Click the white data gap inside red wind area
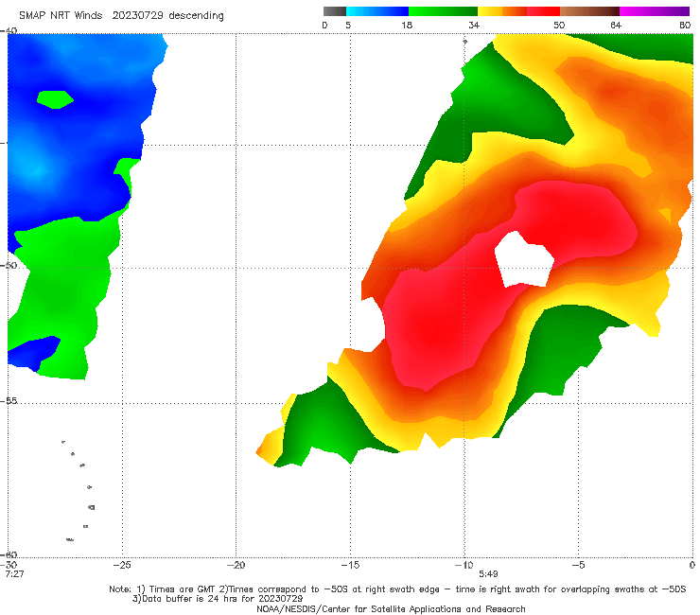Image resolution: width=700 pixels, height=615 pixels. tap(525, 260)
